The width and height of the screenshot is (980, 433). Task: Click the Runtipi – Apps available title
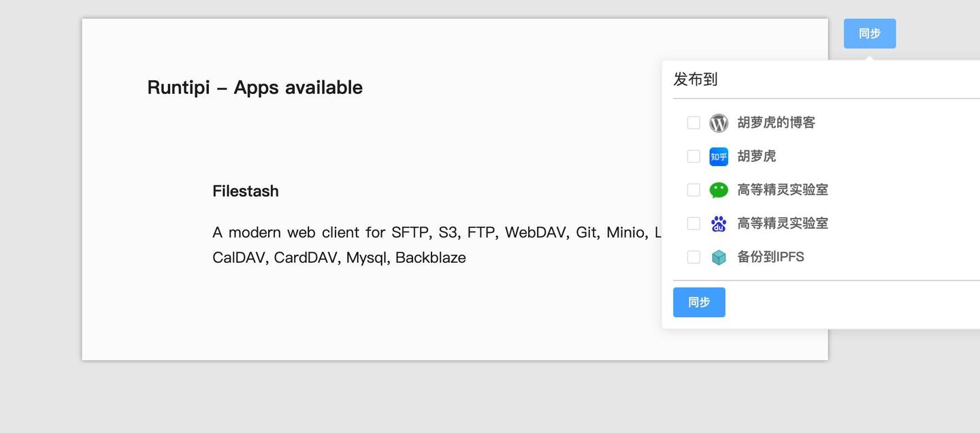point(255,86)
